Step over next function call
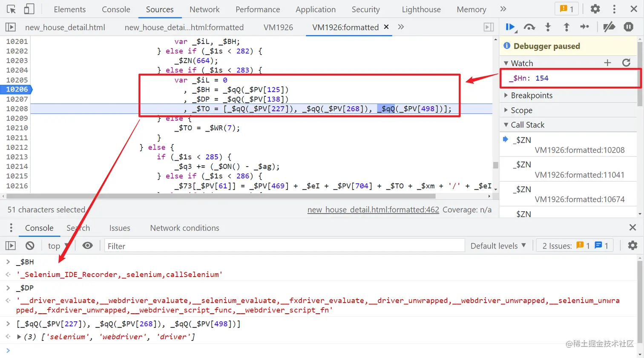Image resolution: width=644 pixels, height=358 pixels. [x=529, y=27]
